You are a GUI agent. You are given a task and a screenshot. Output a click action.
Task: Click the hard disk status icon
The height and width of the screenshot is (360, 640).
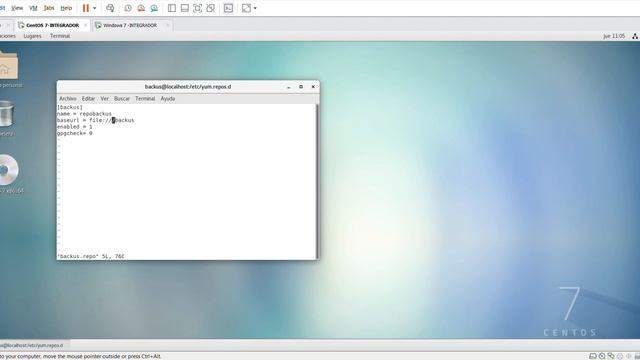click(593, 356)
